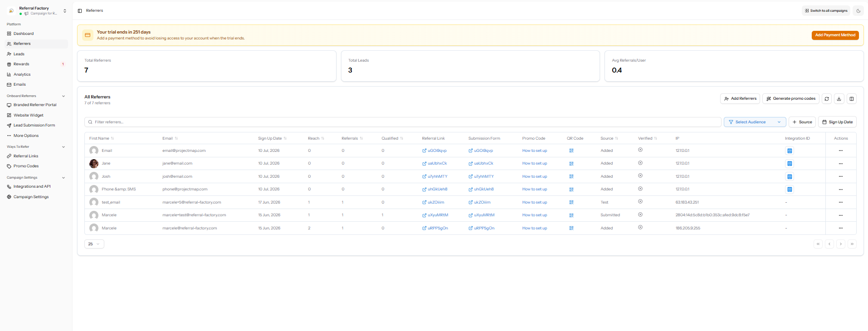Open Promo Codes in sidebar
The width and height of the screenshot is (868, 331).
point(36,166)
